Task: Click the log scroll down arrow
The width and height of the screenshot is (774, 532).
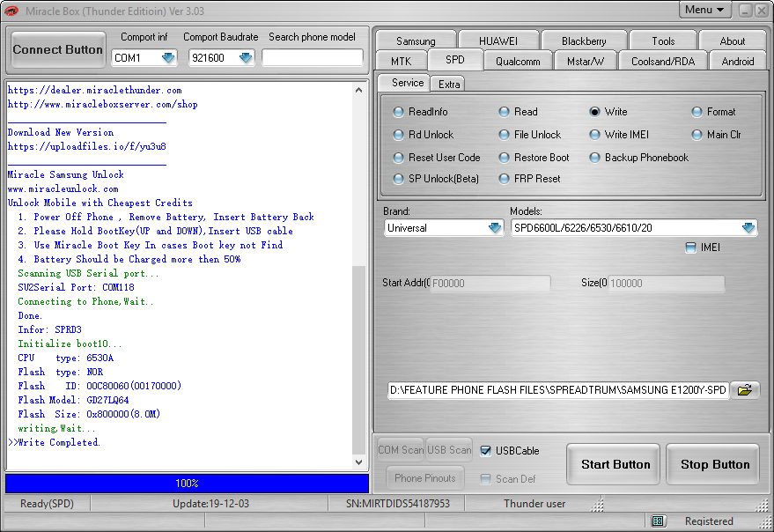Action: coord(359,462)
